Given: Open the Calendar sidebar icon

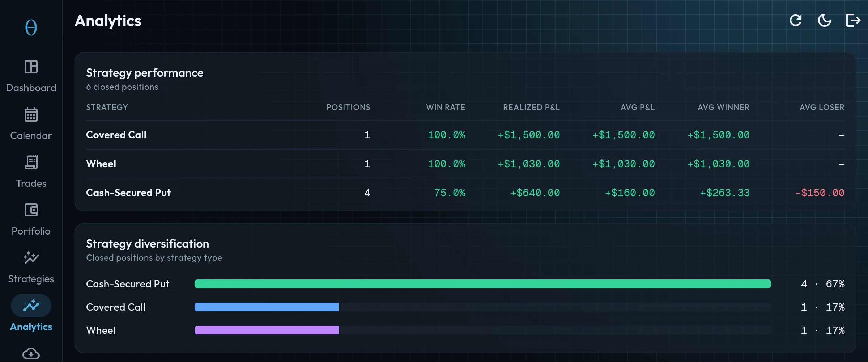Looking at the screenshot, I should click(x=31, y=114).
